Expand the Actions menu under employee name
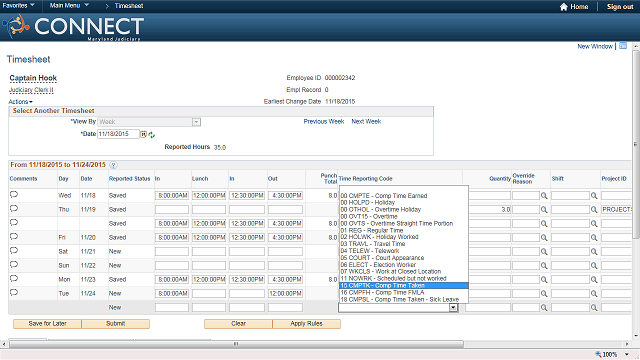The width and height of the screenshot is (640, 360). 20,102
